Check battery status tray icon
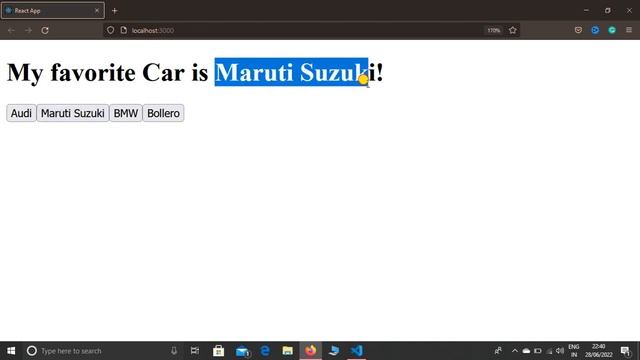The image size is (640, 360). [538, 351]
